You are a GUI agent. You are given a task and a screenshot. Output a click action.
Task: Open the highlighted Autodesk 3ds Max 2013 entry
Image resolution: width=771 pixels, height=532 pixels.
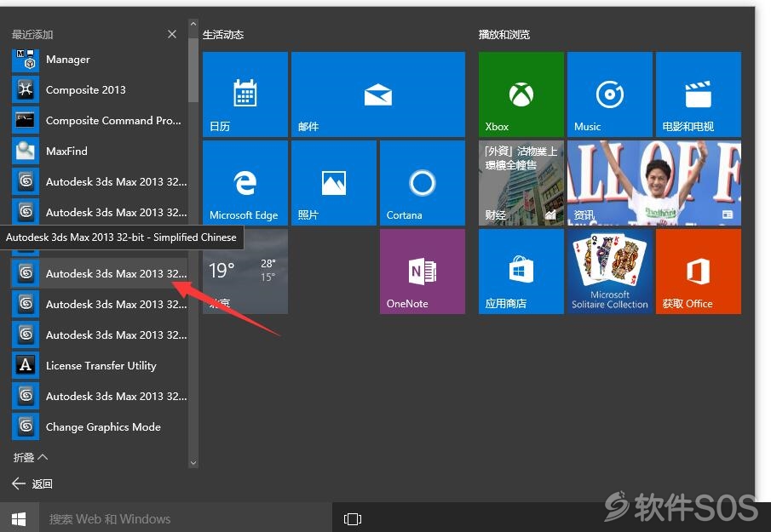[x=99, y=273]
